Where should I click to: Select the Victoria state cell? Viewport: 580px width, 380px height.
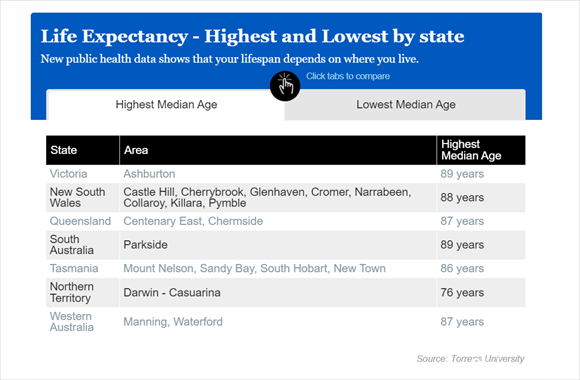68,174
